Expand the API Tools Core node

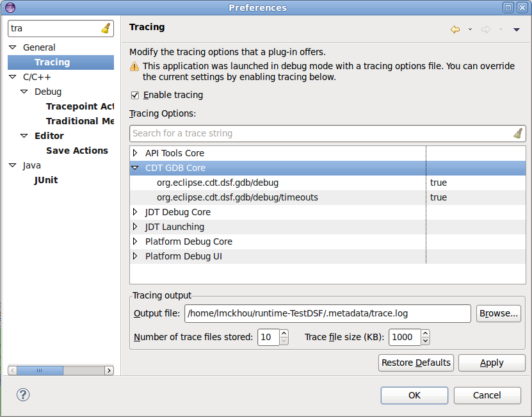[135, 153]
